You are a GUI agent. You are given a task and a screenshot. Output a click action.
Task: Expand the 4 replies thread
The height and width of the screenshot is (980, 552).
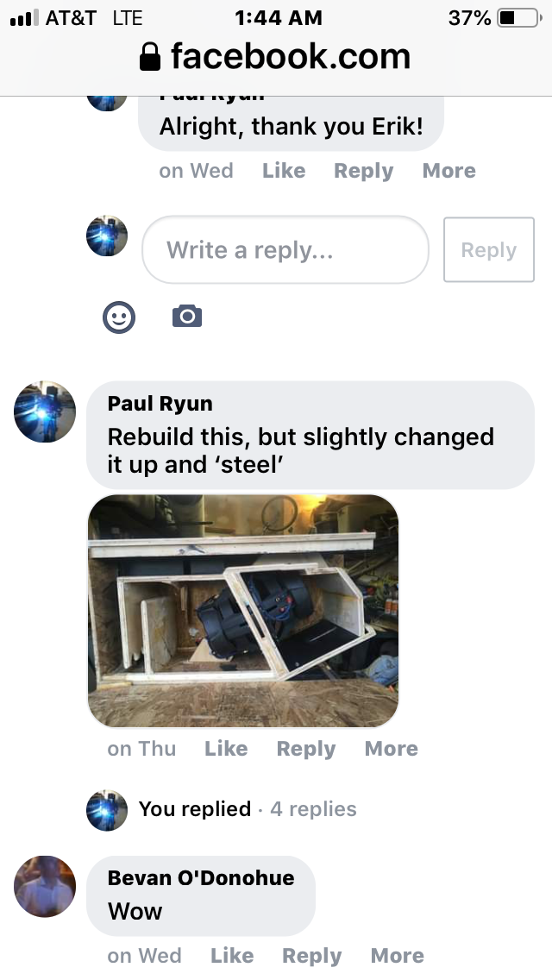[x=313, y=808]
